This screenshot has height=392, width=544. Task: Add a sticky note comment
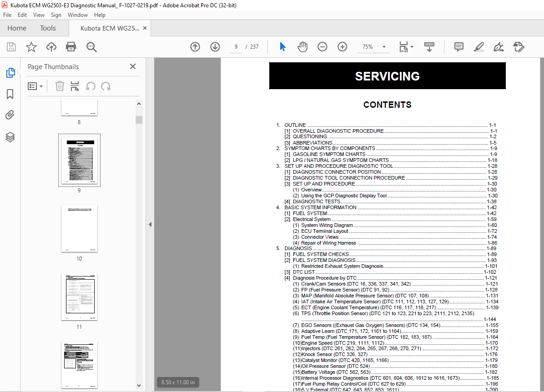coord(458,47)
